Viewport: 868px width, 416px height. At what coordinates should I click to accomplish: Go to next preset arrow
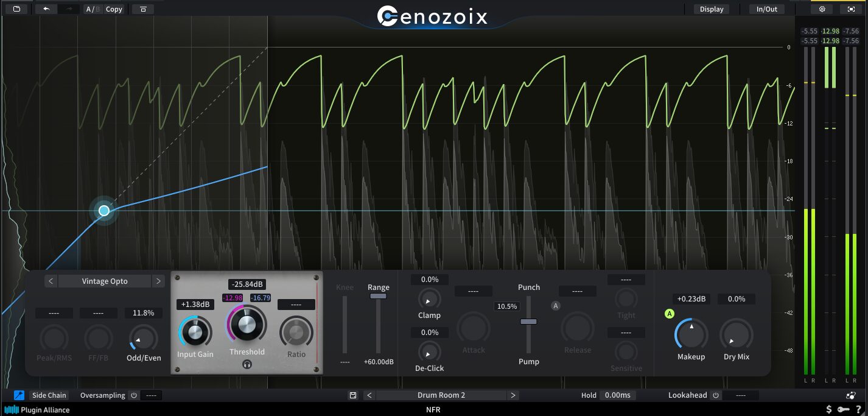tap(513, 395)
